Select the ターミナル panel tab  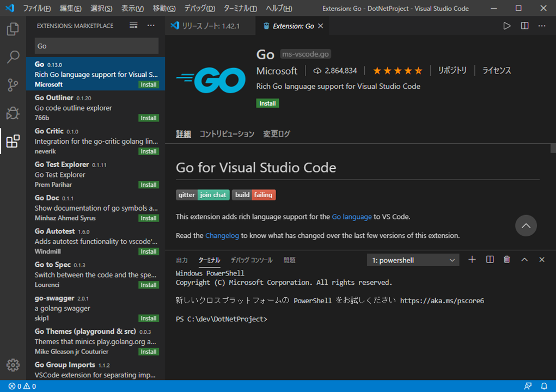pos(209,260)
